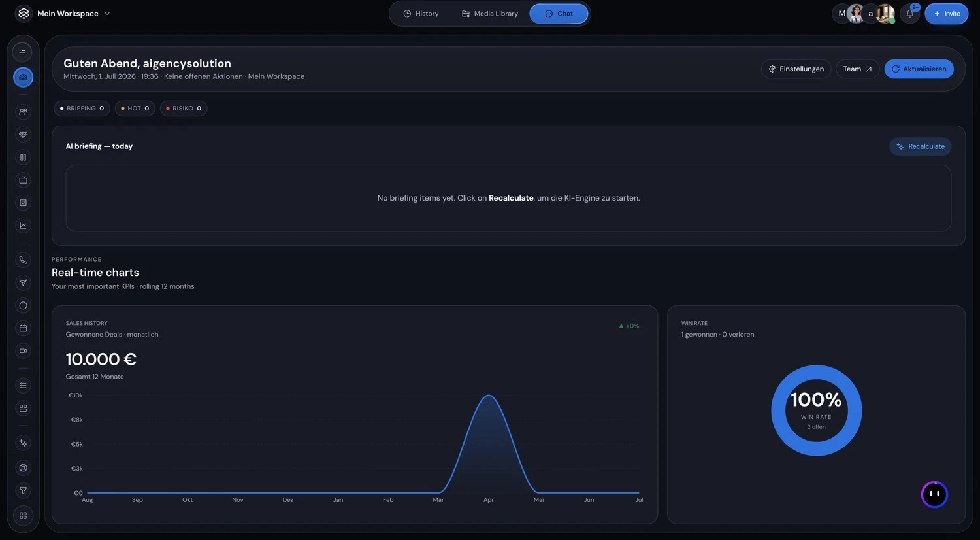Click the floating assistant bot icon
The height and width of the screenshot is (540, 980).
click(x=934, y=494)
